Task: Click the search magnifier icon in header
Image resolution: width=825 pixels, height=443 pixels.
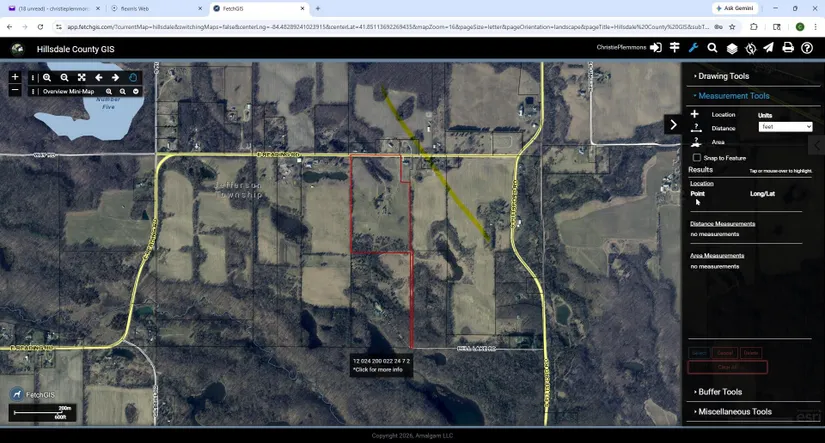Action: (712, 48)
